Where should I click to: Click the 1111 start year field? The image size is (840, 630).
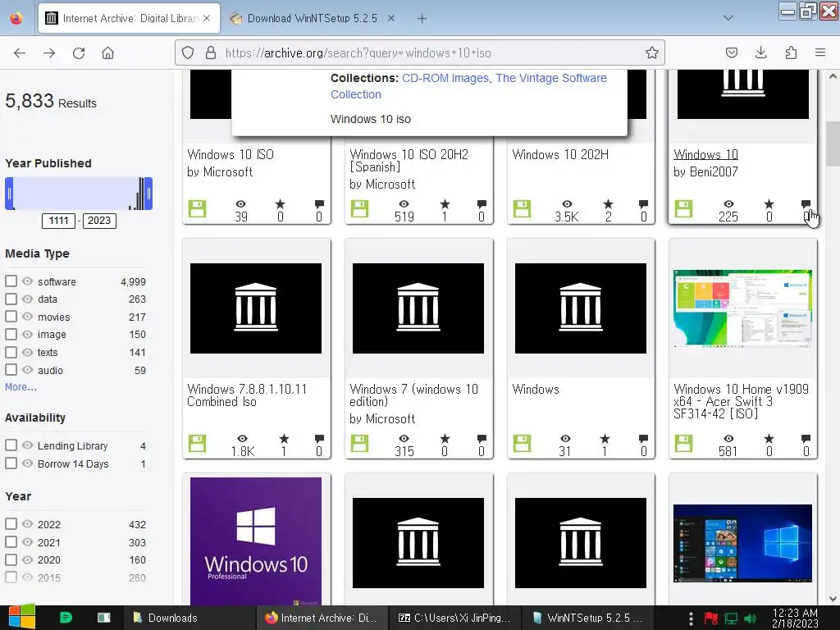58,221
